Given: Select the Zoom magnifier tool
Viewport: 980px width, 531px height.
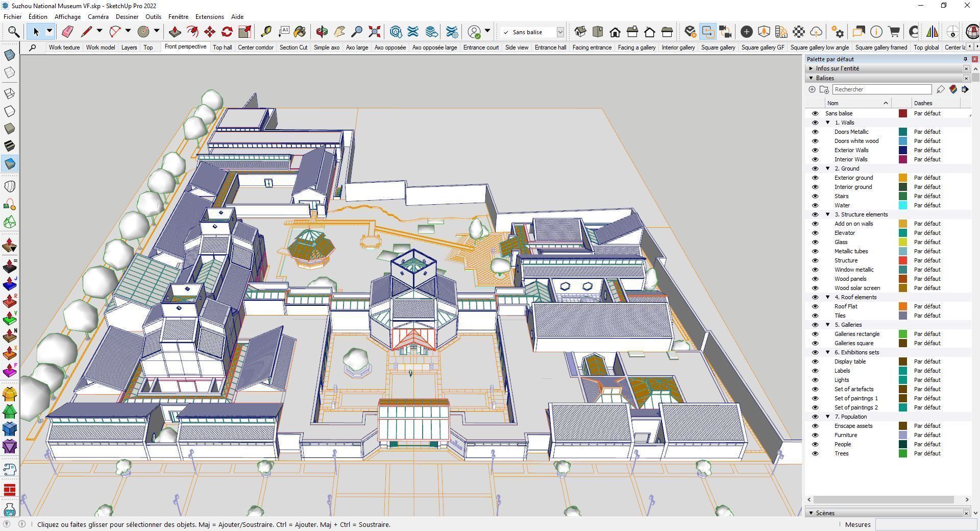Looking at the screenshot, I should (x=357, y=32).
